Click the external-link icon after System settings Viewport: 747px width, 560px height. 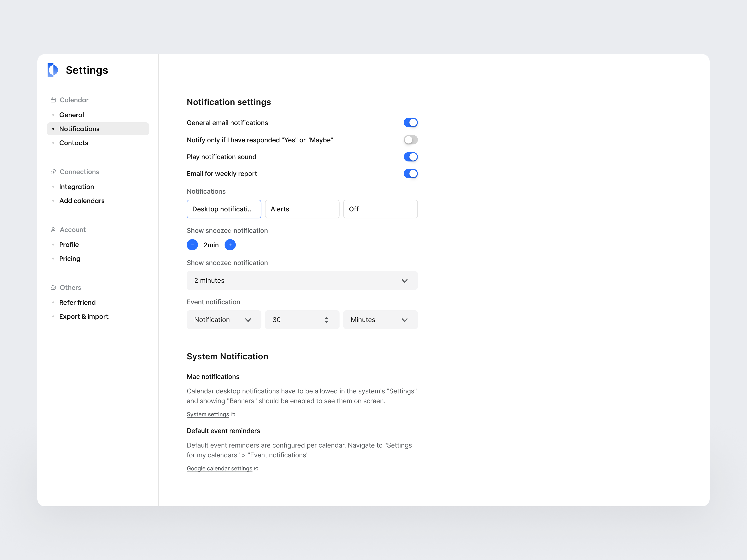pos(233,414)
